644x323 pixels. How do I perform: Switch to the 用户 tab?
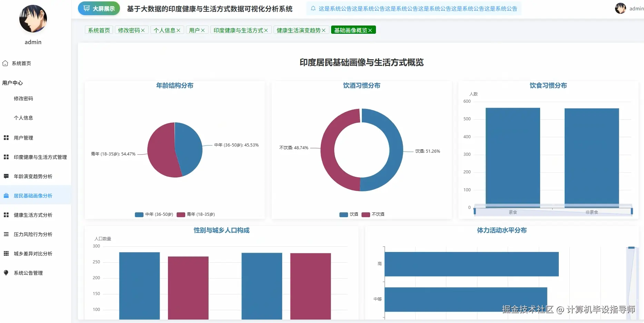point(194,30)
